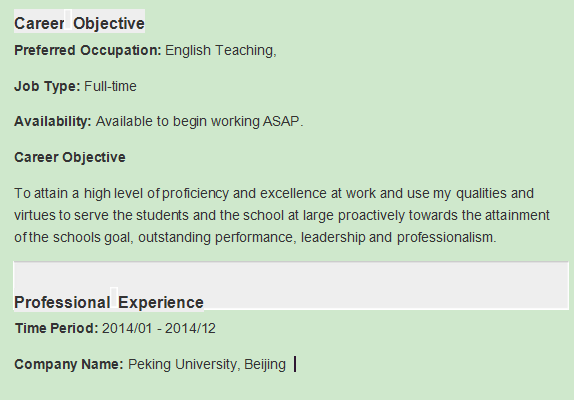The image size is (574, 400).
Task: Click the Preferred Occupation label
Action: (87, 50)
